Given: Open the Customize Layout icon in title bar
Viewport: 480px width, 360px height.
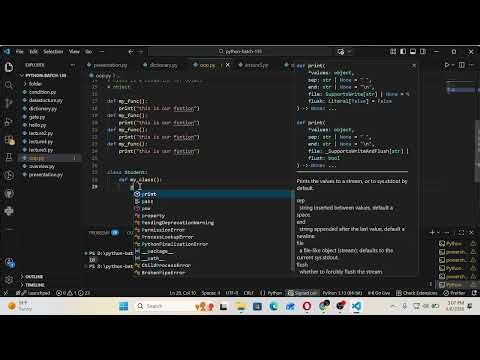Looking at the screenshot, I should click(x=393, y=52).
